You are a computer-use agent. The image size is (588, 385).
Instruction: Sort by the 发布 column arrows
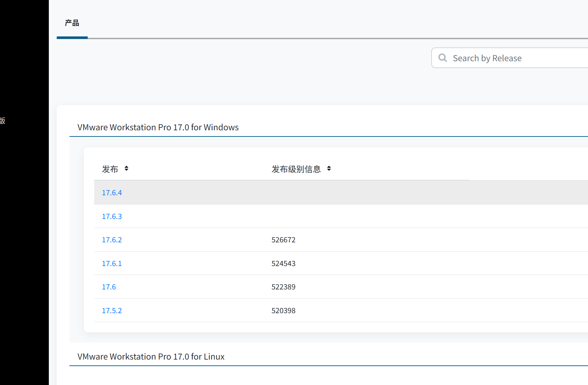pyautogui.click(x=127, y=168)
